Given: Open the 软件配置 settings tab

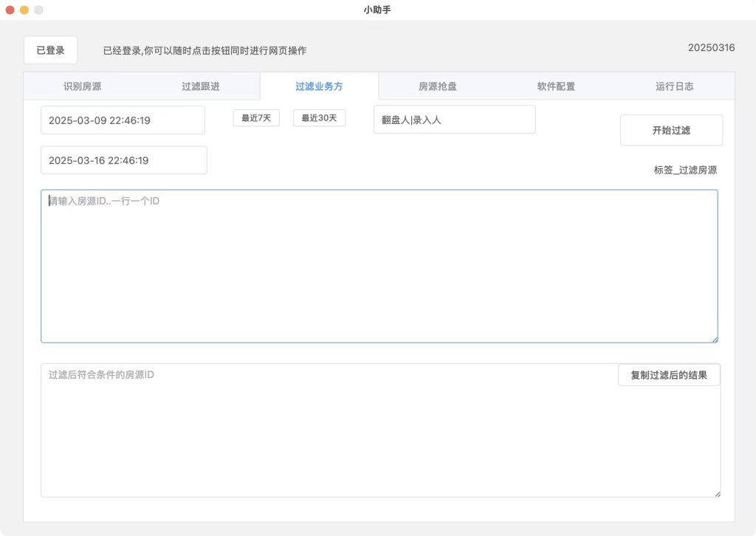Looking at the screenshot, I should (x=556, y=86).
